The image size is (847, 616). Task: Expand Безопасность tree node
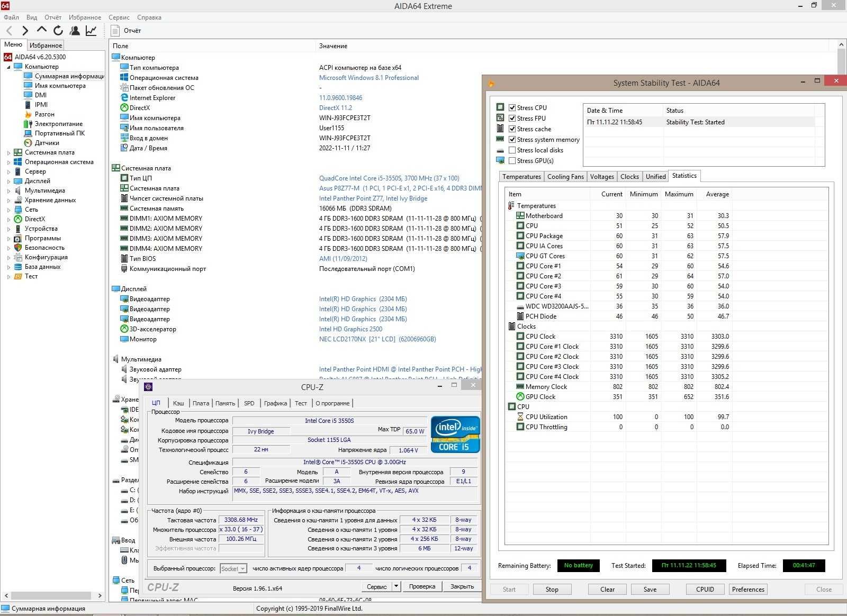8,248
